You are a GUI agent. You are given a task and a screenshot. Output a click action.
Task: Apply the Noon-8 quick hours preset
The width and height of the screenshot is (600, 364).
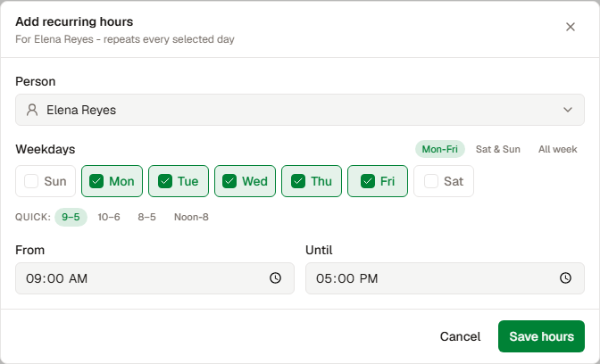coord(191,217)
